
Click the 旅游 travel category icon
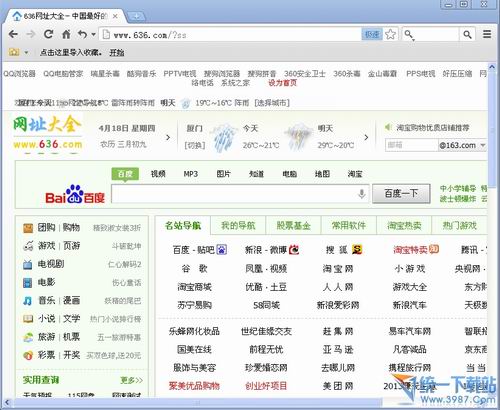click(28, 337)
